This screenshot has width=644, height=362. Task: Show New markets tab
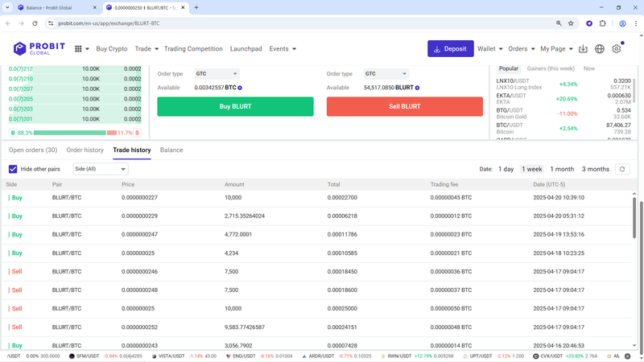(x=589, y=68)
